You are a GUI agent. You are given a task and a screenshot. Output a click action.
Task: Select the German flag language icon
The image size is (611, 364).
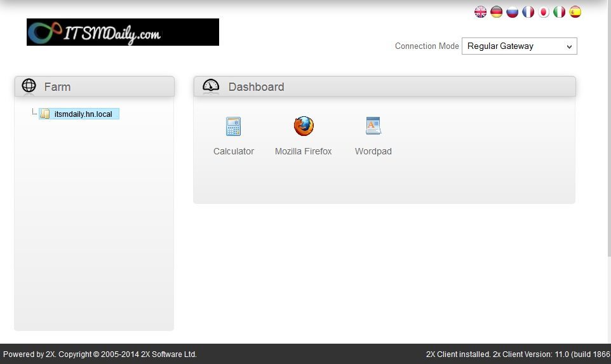click(497, 12)
